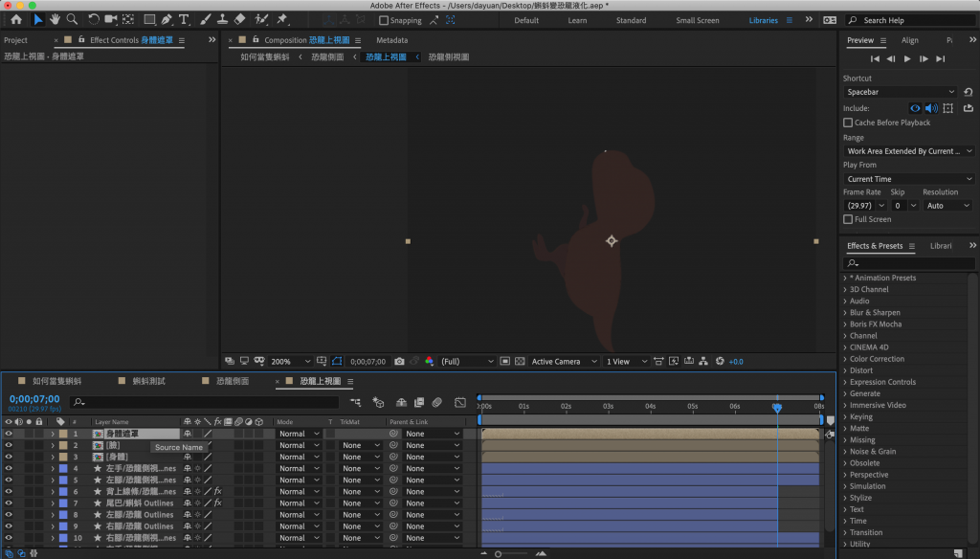980x559 pixels.
Task: Select the Rectangle shape tool
Action: click(x=149, y=20)
